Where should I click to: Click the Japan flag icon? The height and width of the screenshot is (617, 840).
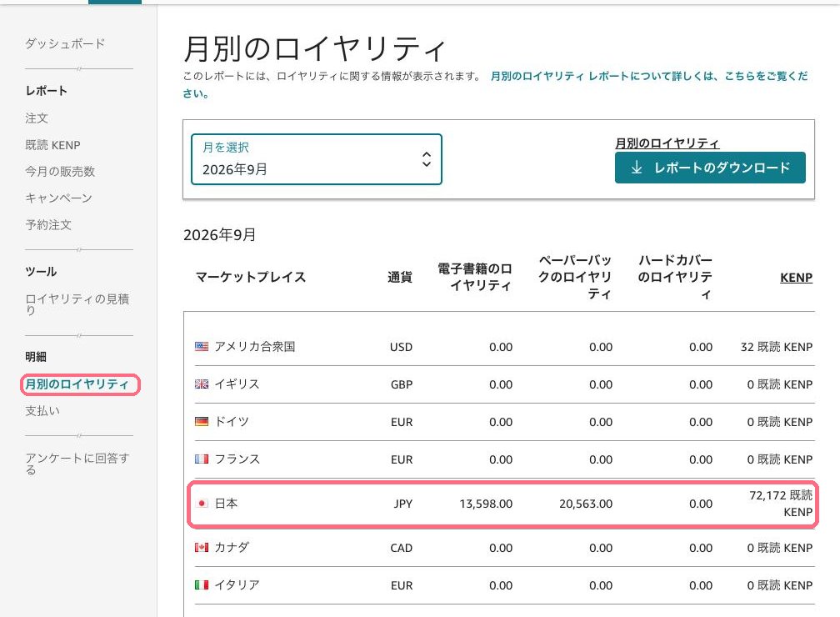coord(202,504)
